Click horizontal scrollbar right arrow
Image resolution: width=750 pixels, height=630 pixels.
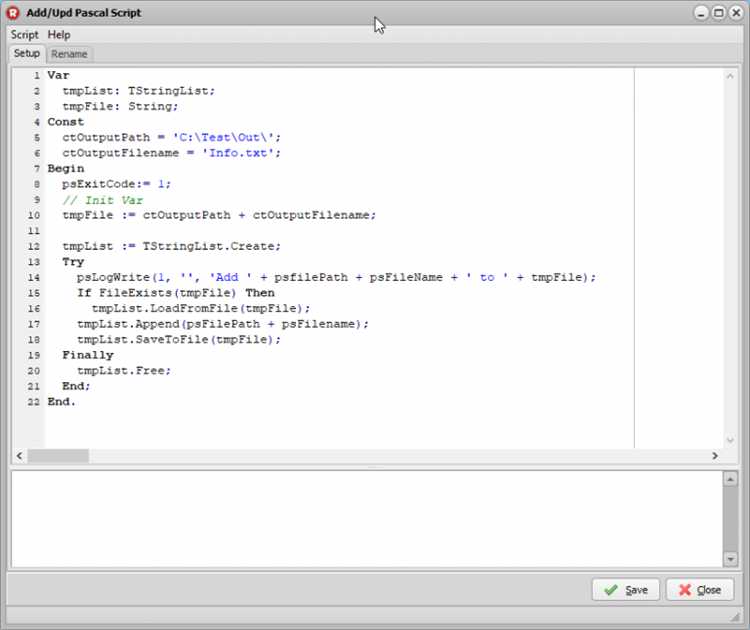point(715,456)
